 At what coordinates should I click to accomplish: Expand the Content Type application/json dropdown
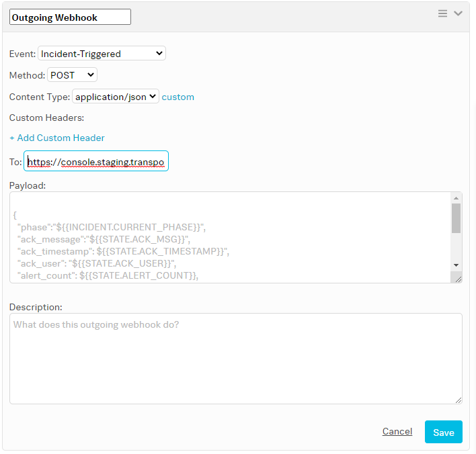[116, 97]
